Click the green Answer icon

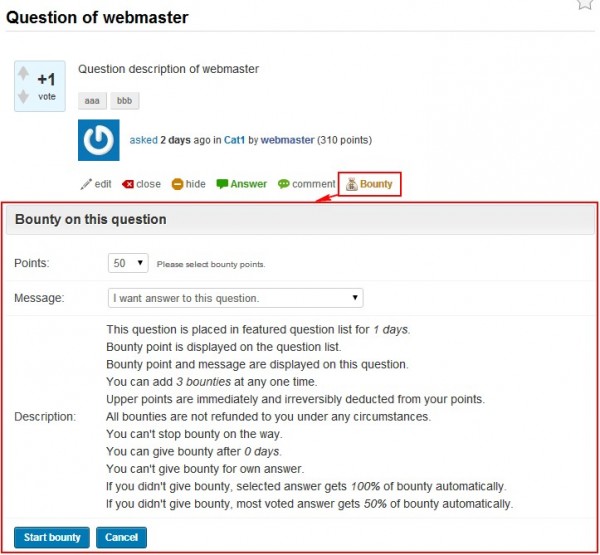coord(222,184)
